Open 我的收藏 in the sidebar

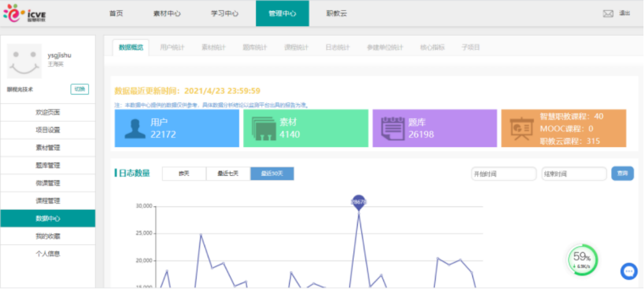point(48,236)
